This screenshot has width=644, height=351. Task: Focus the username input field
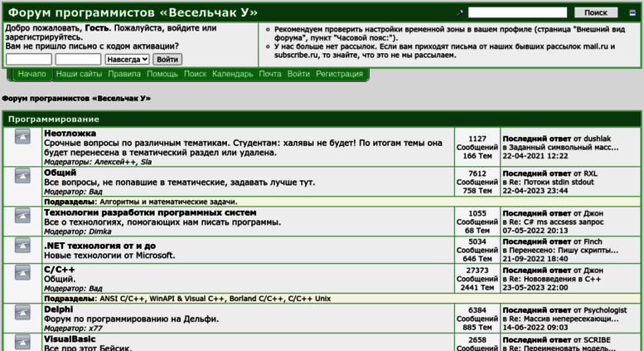tap(29, 59)
